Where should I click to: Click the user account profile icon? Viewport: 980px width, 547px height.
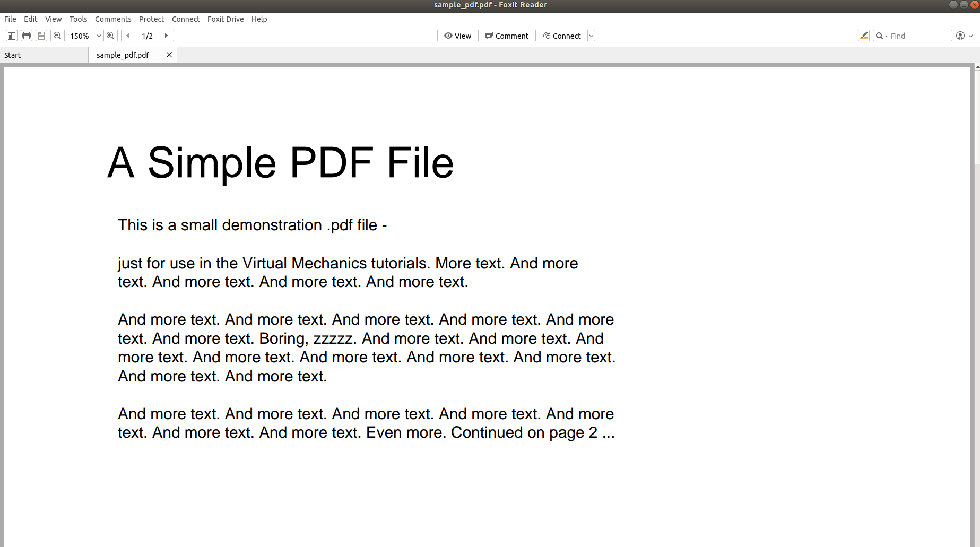coord(960,36)
